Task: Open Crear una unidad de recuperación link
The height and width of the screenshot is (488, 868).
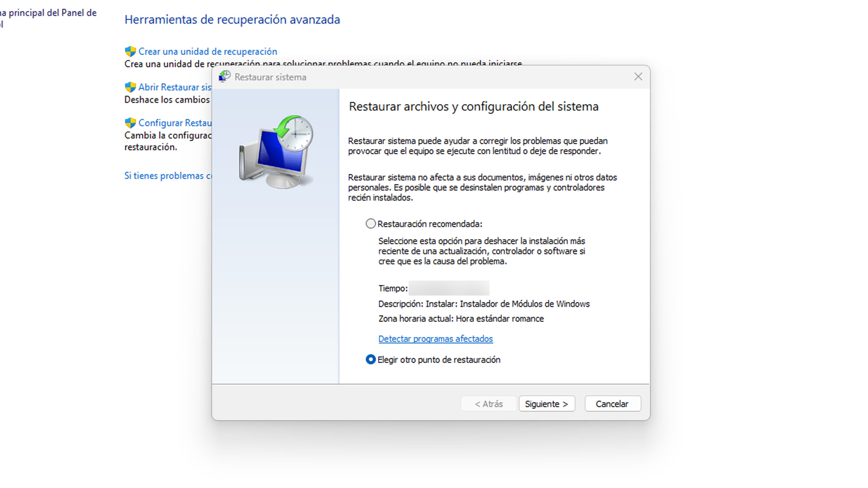Action: [208, 52]
